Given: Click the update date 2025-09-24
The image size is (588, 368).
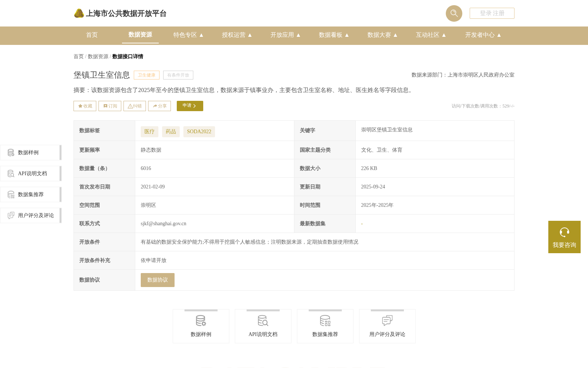Looking at the screenshot, I should [373, 187].
